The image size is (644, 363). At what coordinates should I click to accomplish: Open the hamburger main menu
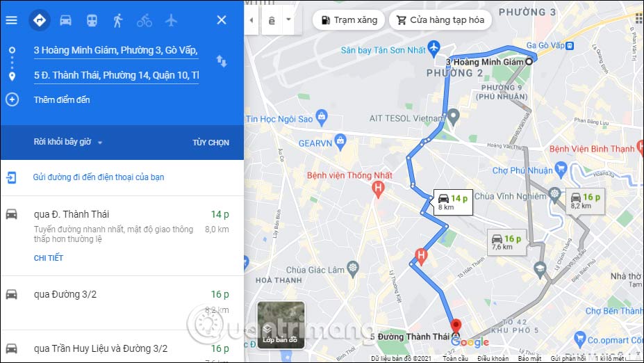point(12,20)
